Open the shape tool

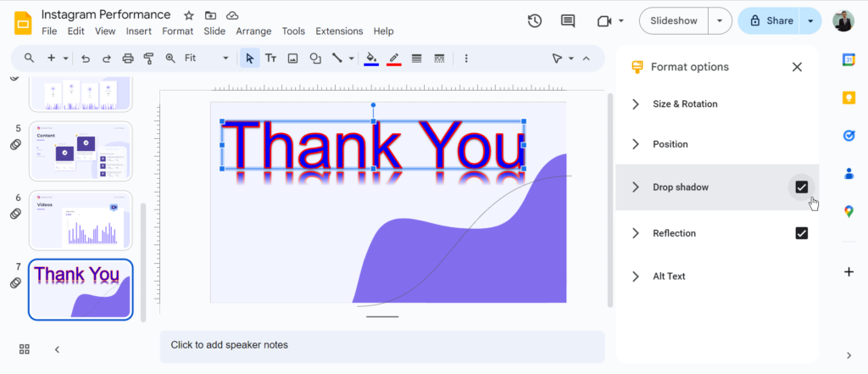click(315, 59)
